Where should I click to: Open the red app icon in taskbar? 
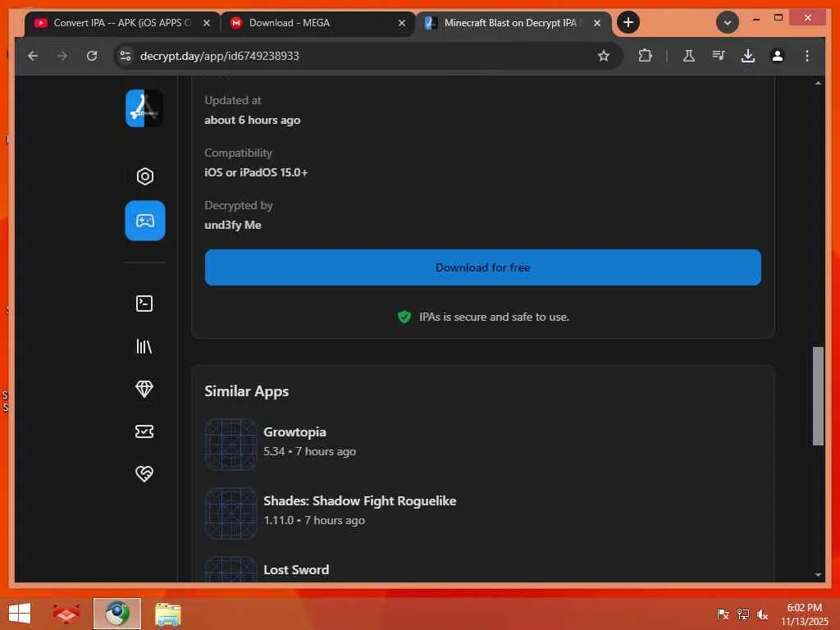(x=66, y=614)
